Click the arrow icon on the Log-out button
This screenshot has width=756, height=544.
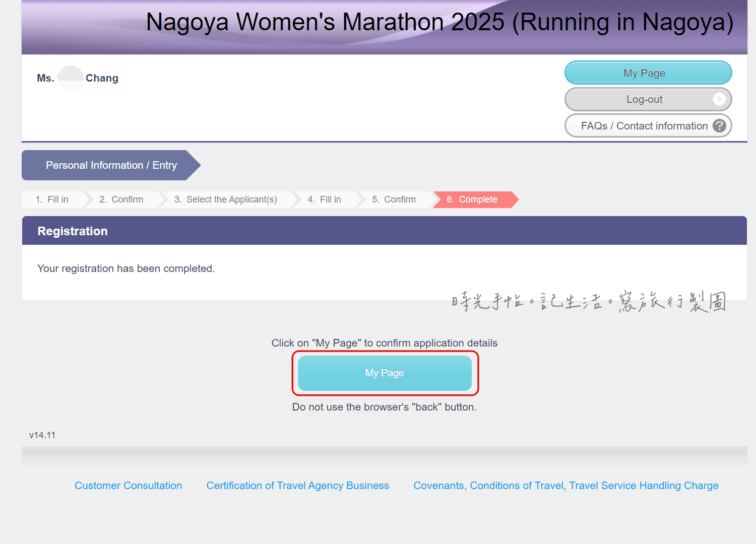(x=719, y=99)
